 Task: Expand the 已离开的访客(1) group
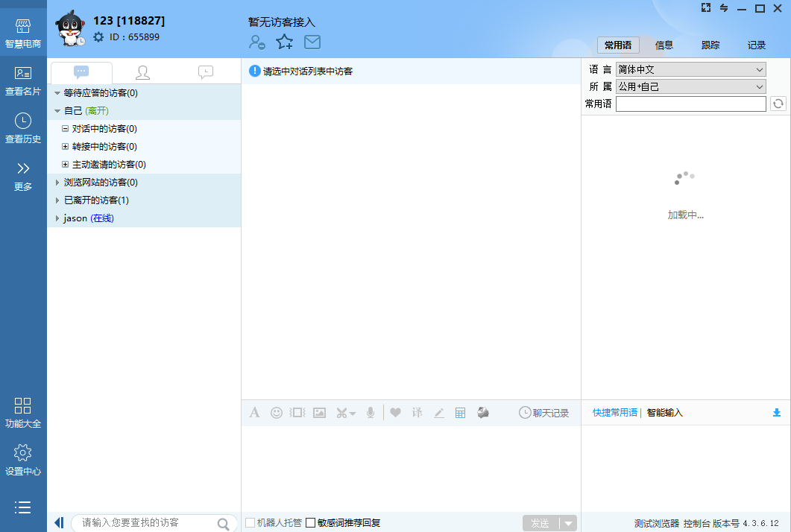pyautogui.click(x=58, y=200)
